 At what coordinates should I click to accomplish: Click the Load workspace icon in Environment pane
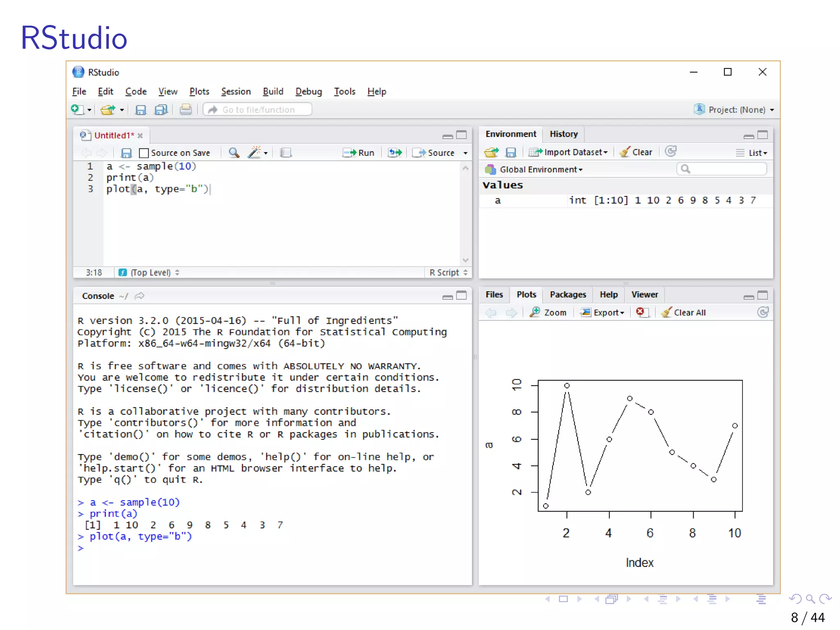tap(491, 153)
